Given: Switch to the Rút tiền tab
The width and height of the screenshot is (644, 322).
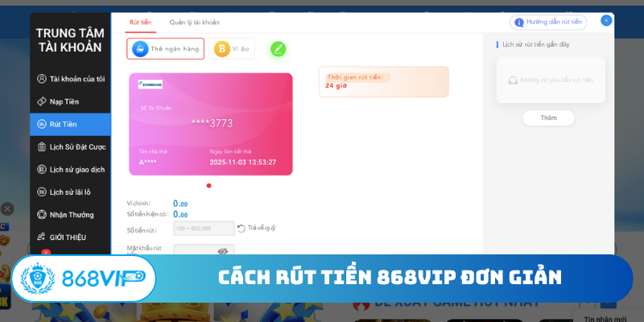Looking at the screenshot, I should (x=140, y=23).
